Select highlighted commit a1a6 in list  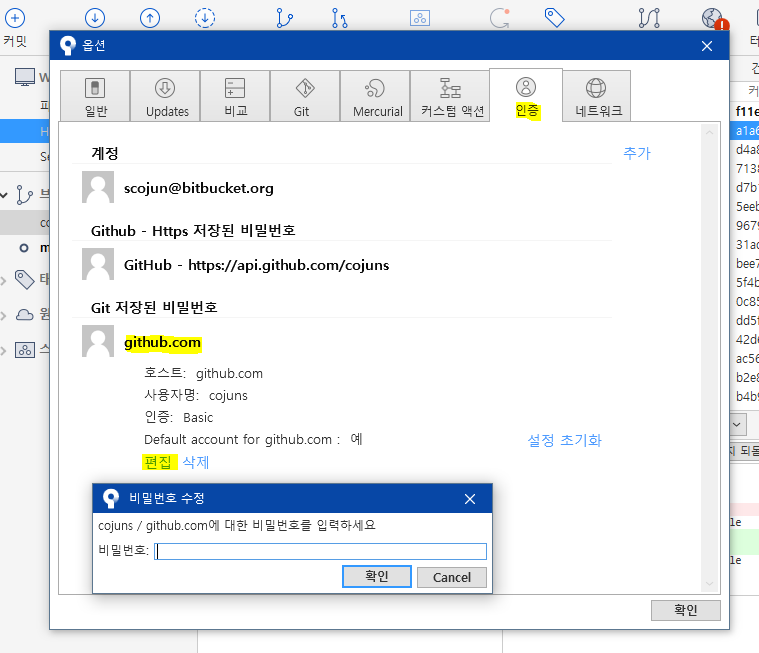pos(744,131)
